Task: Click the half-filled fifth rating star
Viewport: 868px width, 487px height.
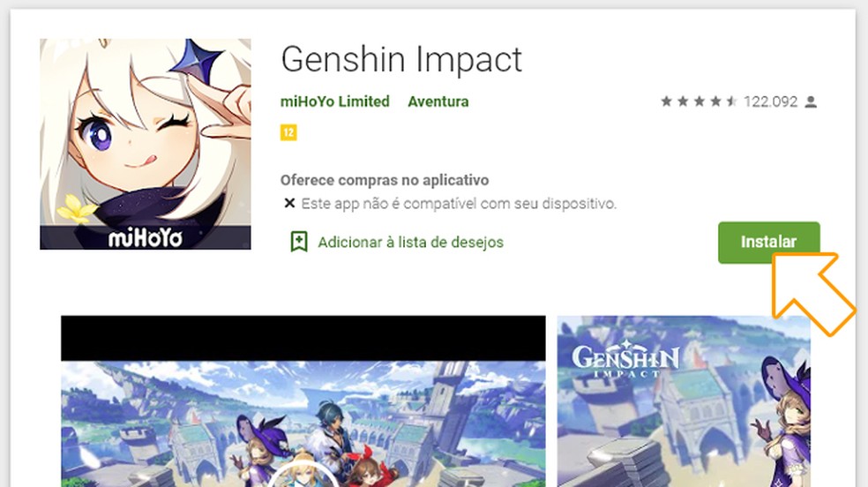Action: 732,101
